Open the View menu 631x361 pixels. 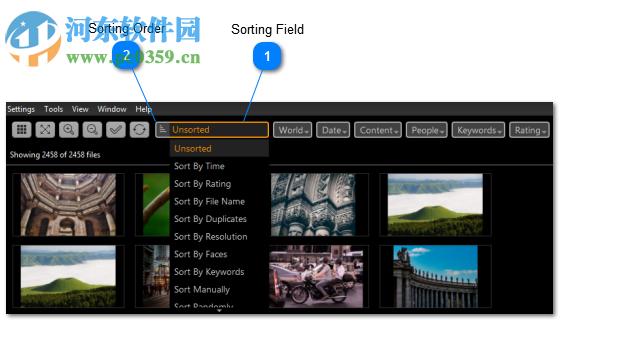(x=80, y=109)
